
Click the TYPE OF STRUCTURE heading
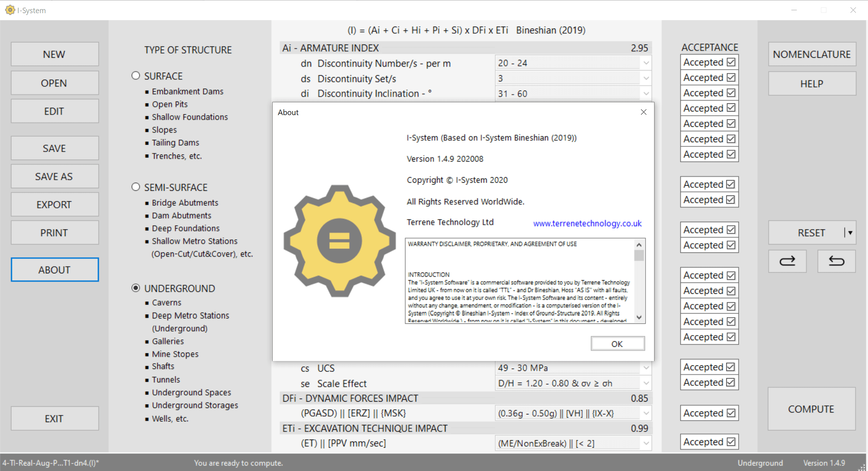[188, 50]
